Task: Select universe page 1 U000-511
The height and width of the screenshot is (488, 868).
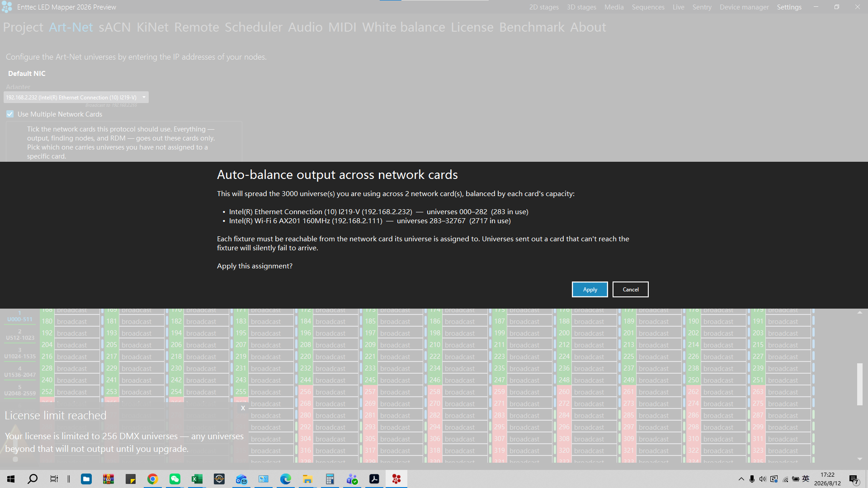Action: [x=20, y=316]
